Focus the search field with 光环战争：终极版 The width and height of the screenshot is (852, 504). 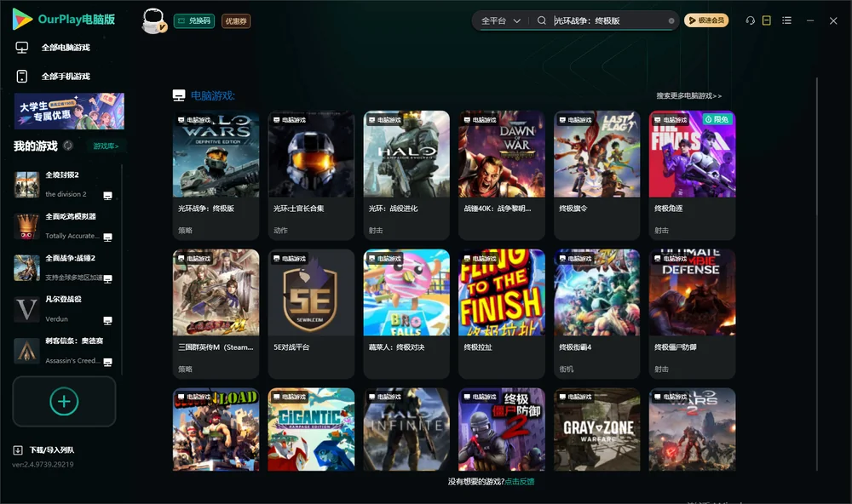click(x=608, y=20)
